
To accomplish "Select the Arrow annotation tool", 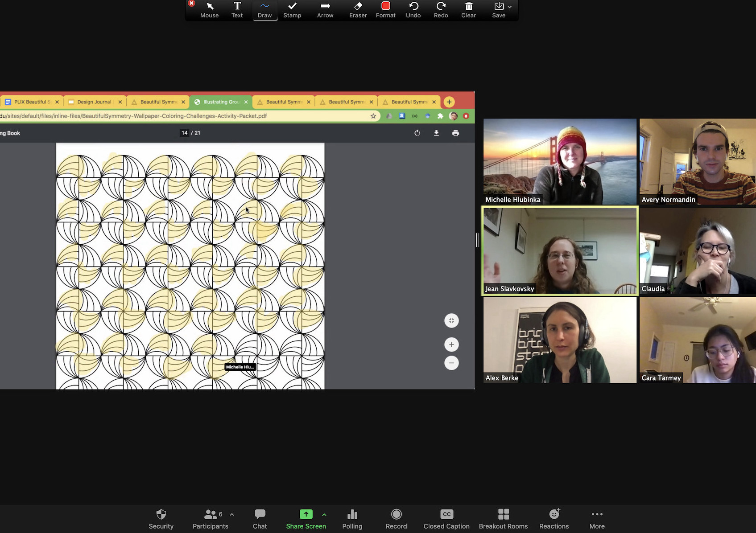I will (325, 10).
